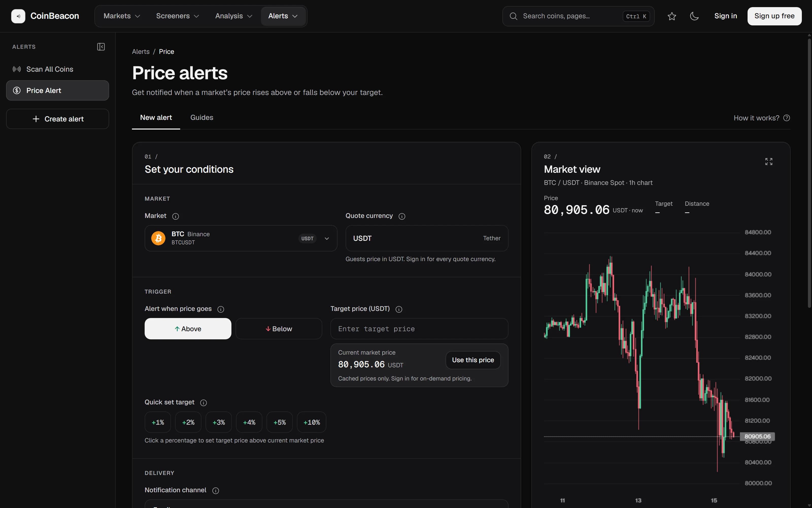Image resolution: width=812 pixels, height=508 pixels.
Task: Open the Analysis dropdown menu
Action: [233, 16]
